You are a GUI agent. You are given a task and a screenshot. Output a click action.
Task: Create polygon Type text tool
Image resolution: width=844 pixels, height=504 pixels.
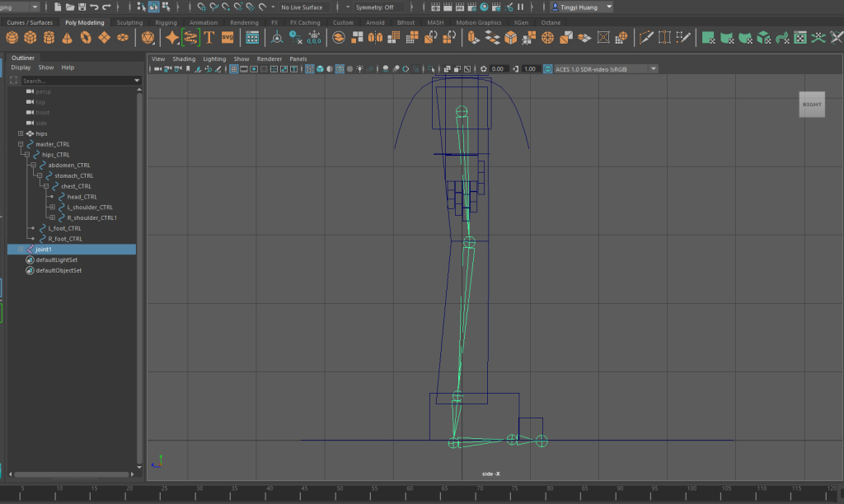209,38
